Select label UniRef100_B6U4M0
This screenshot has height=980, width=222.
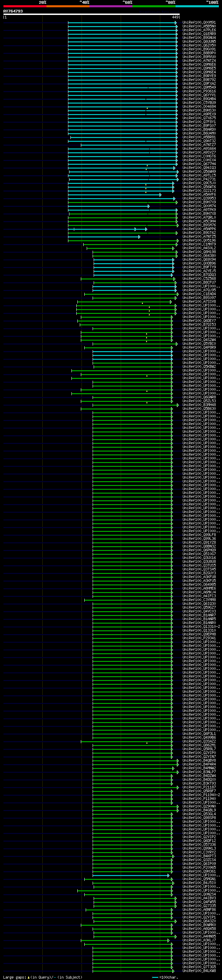[199, 133]
